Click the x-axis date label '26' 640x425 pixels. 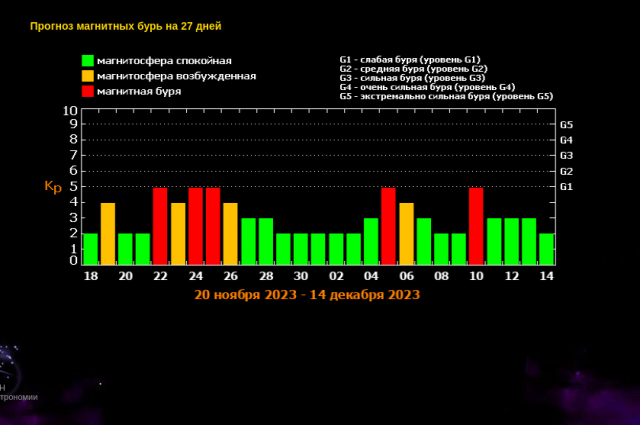231,276
